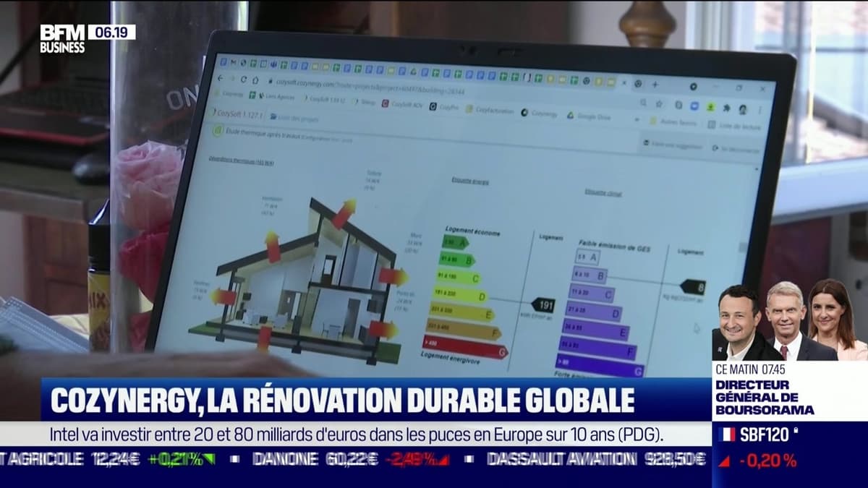Image resolution: width=868 pixels, height=488 pixels.
Task: Select the green energy class A bar
Action: pyautogui.click(x=455, y=242)
